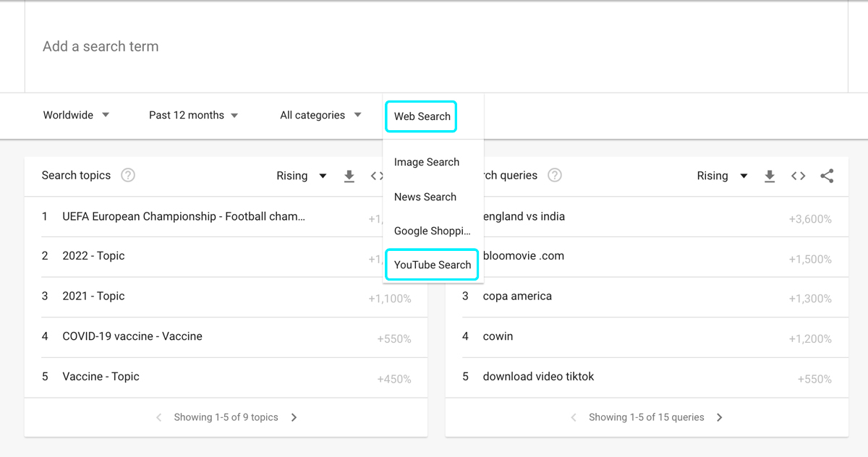
Task: Open help icon next to Search topics
Action: 128,175
